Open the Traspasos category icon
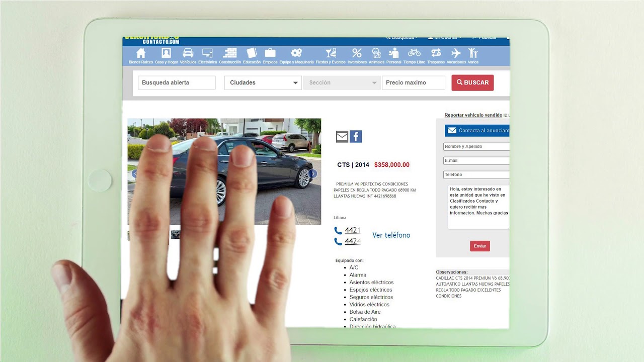The width and height of the screenshot is (644, 362). [x=436, y=53]
